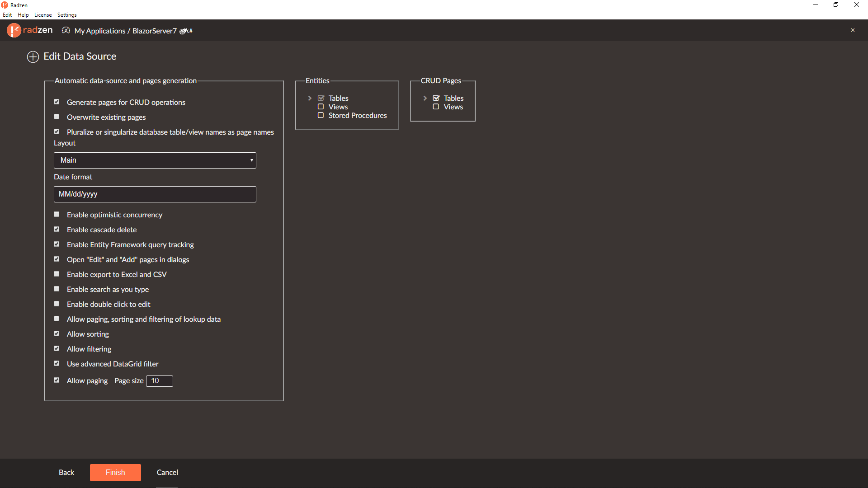The height and width of the screenshot is (488, 868).
Task: Open the Help menu
Action: coord(23,15)
